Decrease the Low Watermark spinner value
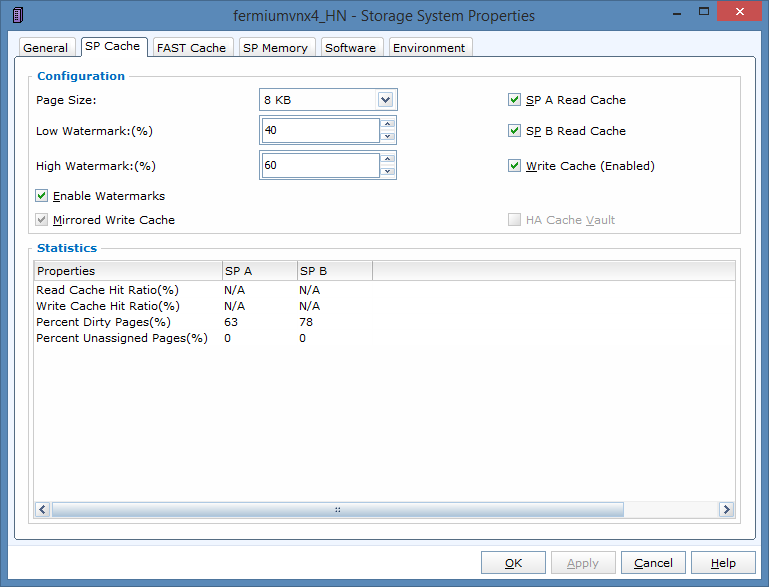Viewport: 769px width, 587px height. point(388,137)
